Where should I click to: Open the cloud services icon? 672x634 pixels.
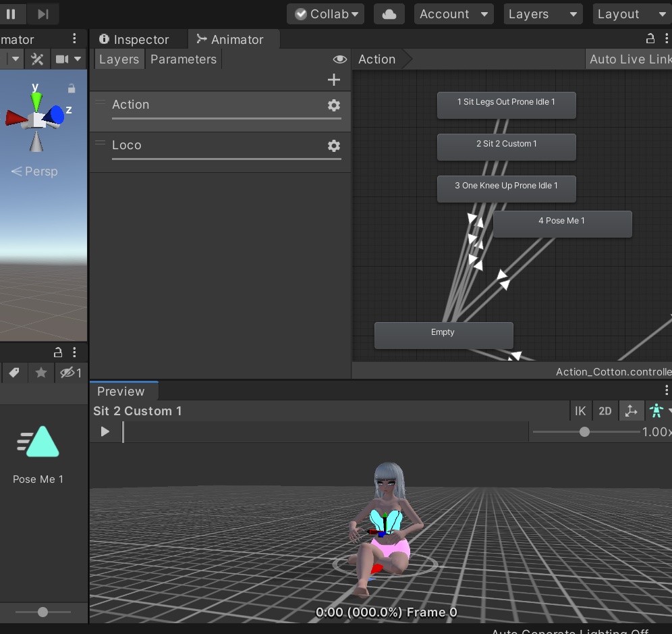(389, 14)
